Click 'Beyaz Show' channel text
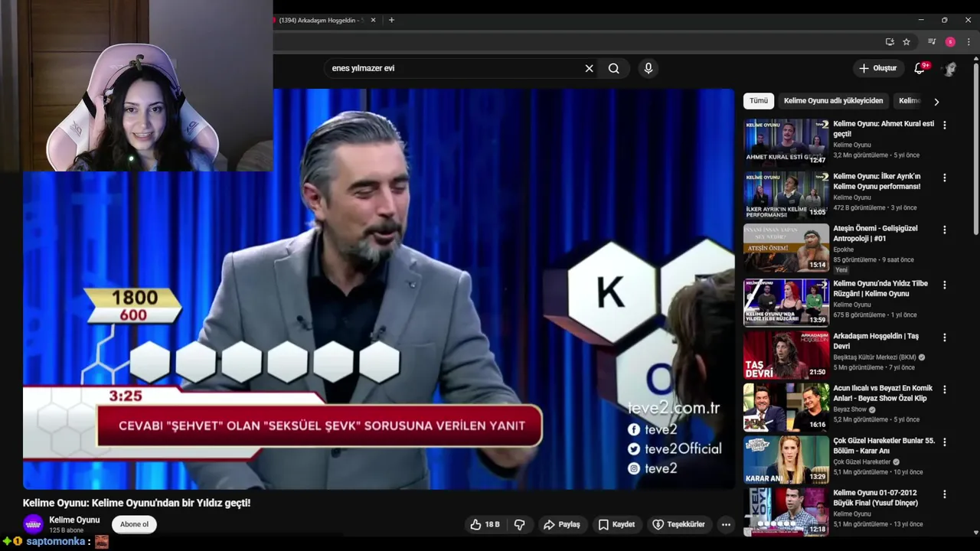 coord(850,409)
